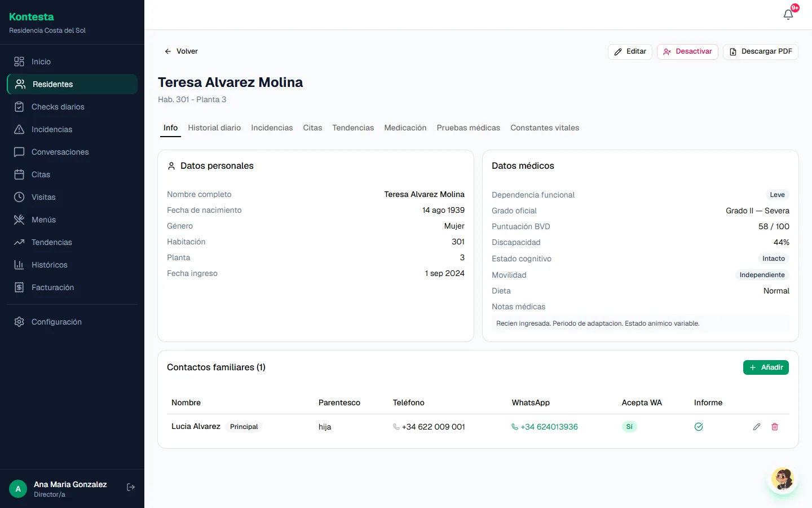
Task: Open the notifications bell
Action: tap(788, 15)
